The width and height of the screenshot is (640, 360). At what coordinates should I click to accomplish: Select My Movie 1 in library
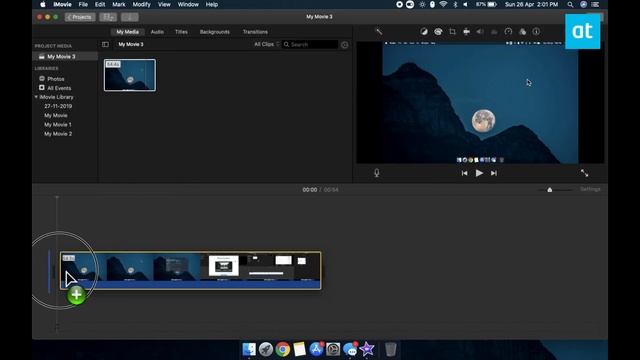(x=58, y=124)
